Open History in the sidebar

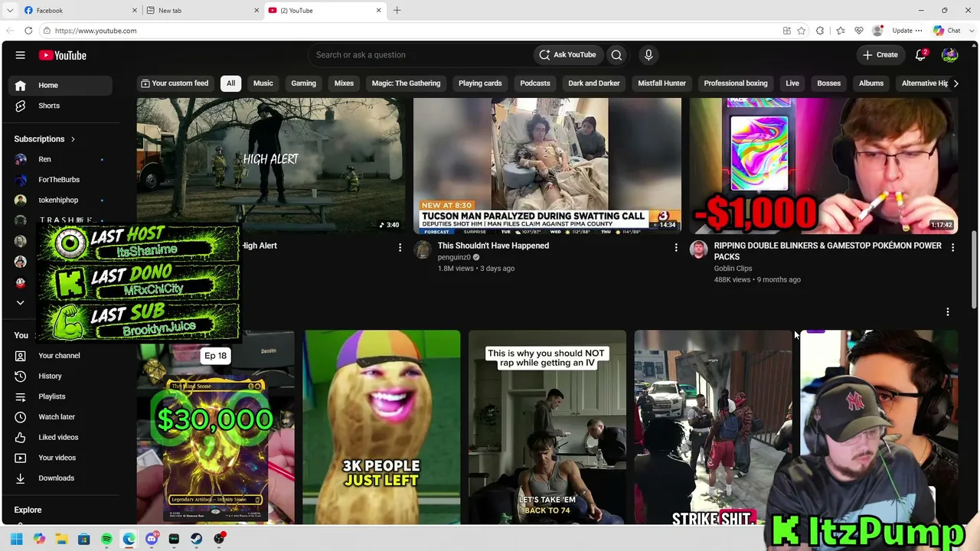pos(50,376)
